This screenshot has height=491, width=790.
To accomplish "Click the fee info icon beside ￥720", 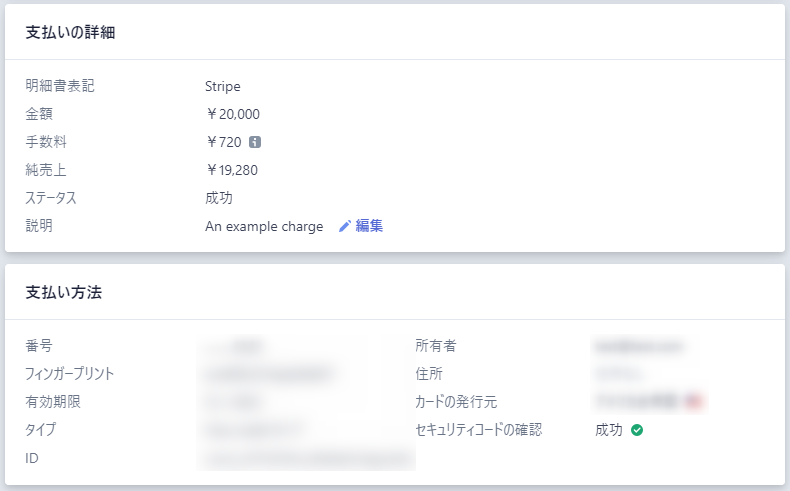I will [255, 142].
